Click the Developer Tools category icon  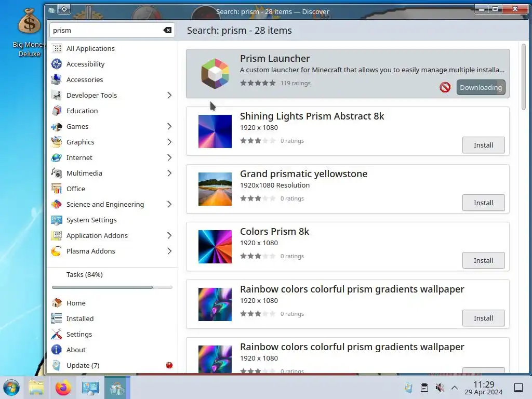(57, 96)
